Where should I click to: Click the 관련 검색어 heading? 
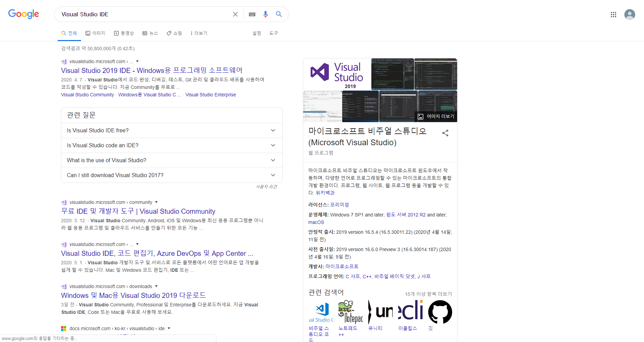click(x=326, y=292)
